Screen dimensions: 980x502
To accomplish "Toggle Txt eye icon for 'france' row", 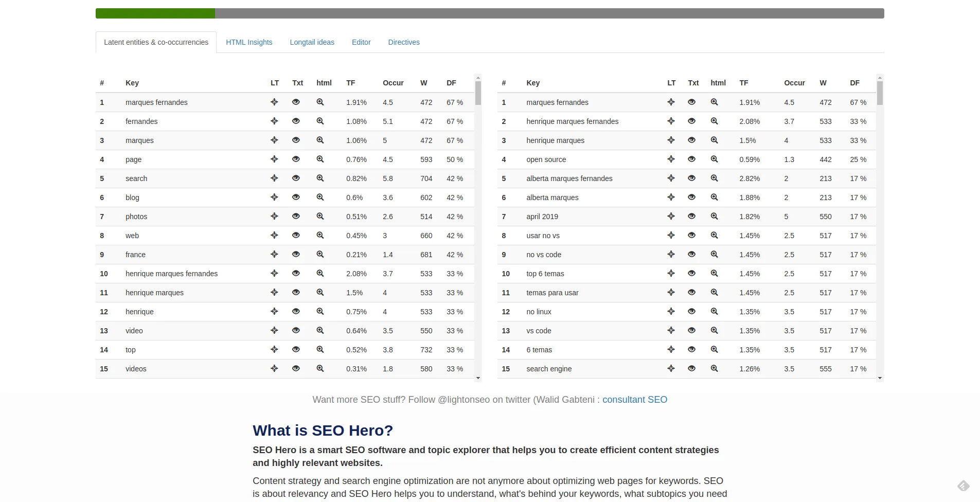I will [296, 254].
